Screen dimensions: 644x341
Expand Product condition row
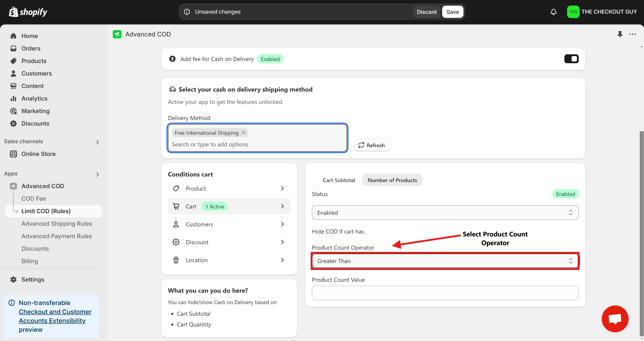coord(229,189)
